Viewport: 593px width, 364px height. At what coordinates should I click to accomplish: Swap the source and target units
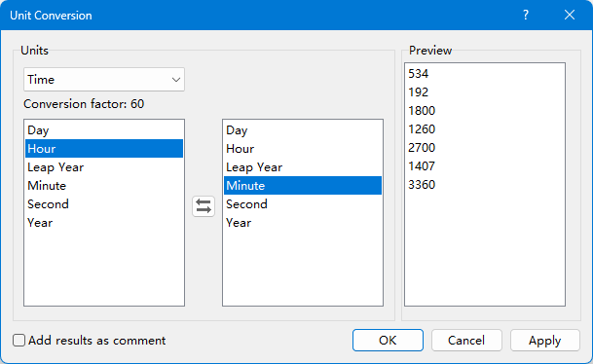(x=204, y=206)
